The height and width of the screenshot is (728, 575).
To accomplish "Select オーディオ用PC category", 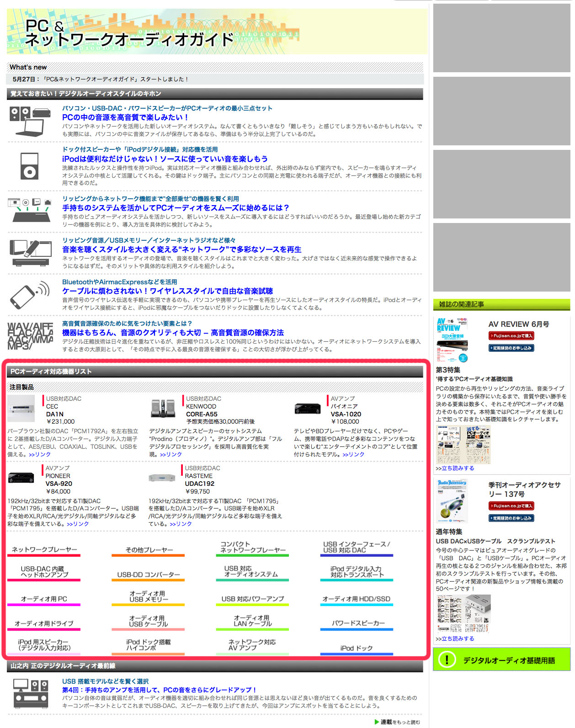I will (x=44, y=599).
